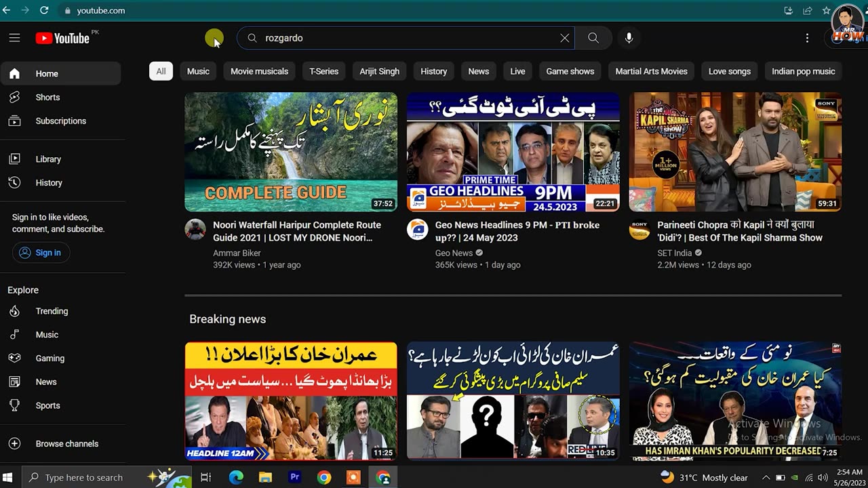
Task: Open News under Explore
Action: pyautogui.click(x=61, y=382)
